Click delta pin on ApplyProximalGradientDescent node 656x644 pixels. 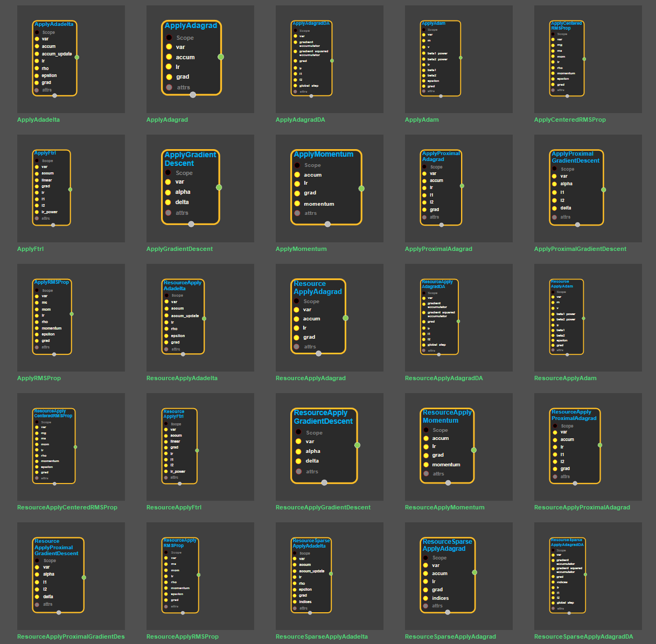pyautogui.click(x=554, y=208)
